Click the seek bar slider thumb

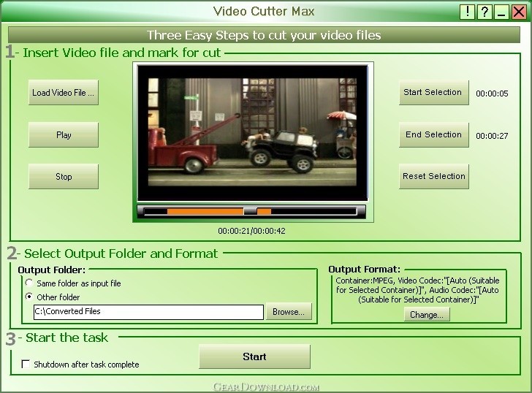click(251, 211)
